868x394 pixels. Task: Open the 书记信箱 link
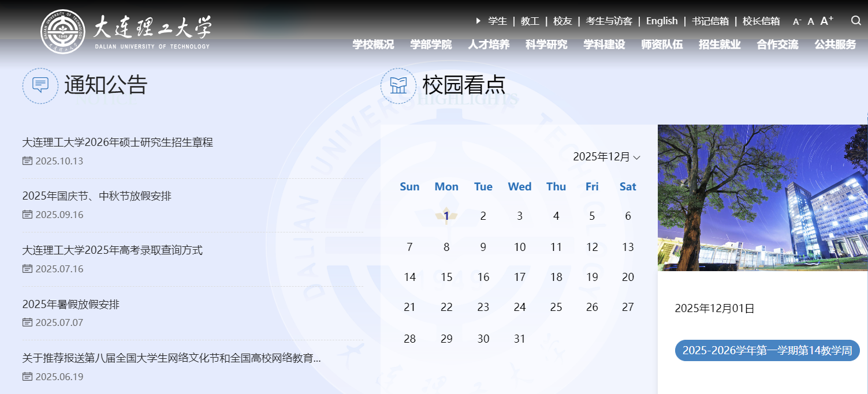point(710,21)
